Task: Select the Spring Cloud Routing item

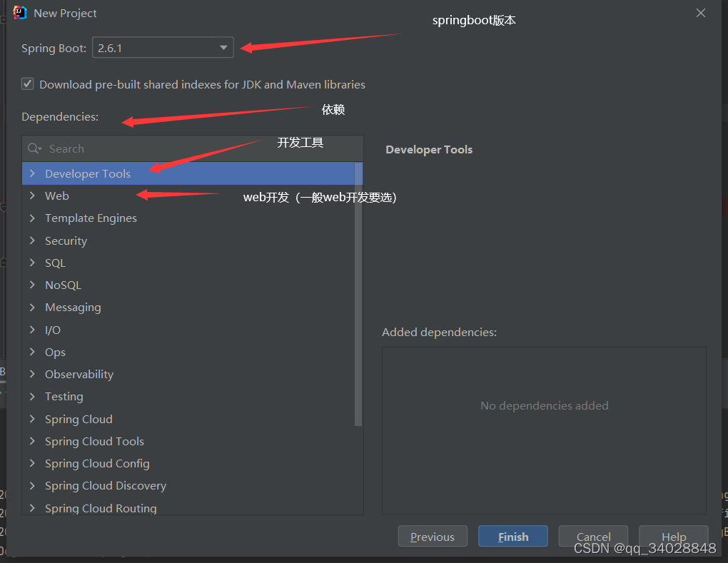Action: pos(101,507)
